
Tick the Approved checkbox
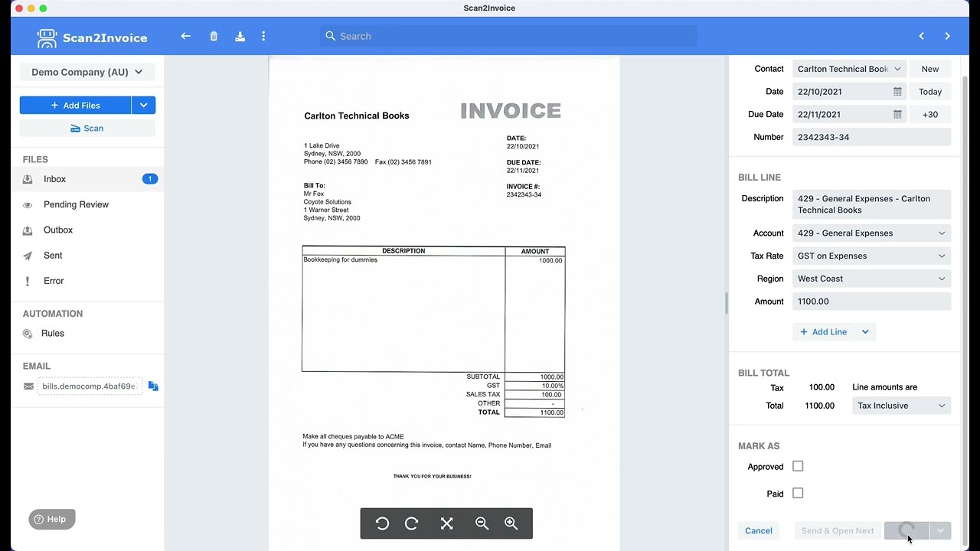(x=798, y=466)
